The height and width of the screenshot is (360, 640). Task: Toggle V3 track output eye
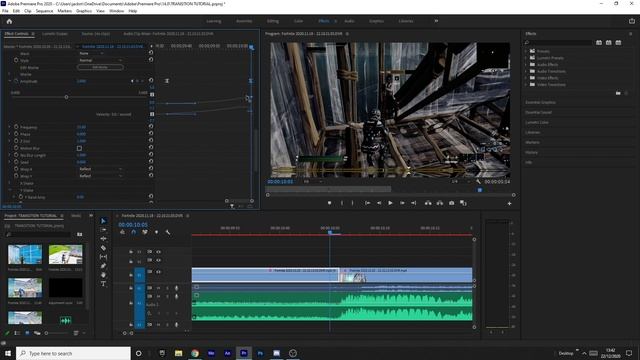coord(158,252)
